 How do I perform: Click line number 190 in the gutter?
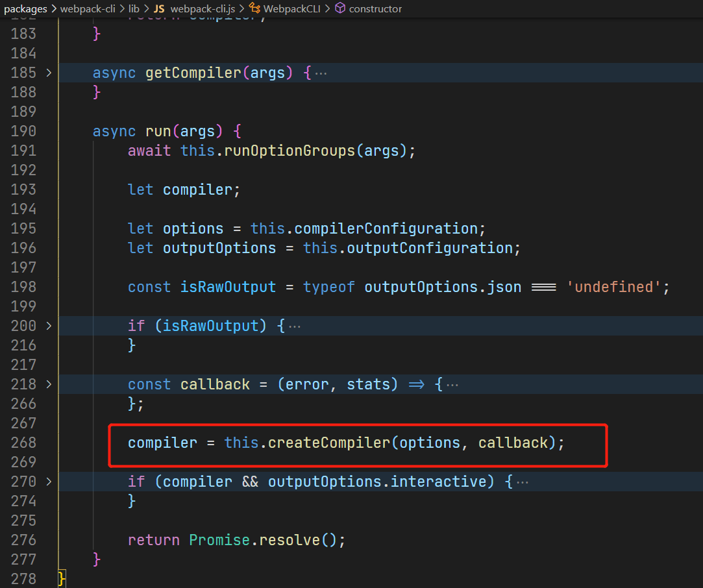(24, 131)
